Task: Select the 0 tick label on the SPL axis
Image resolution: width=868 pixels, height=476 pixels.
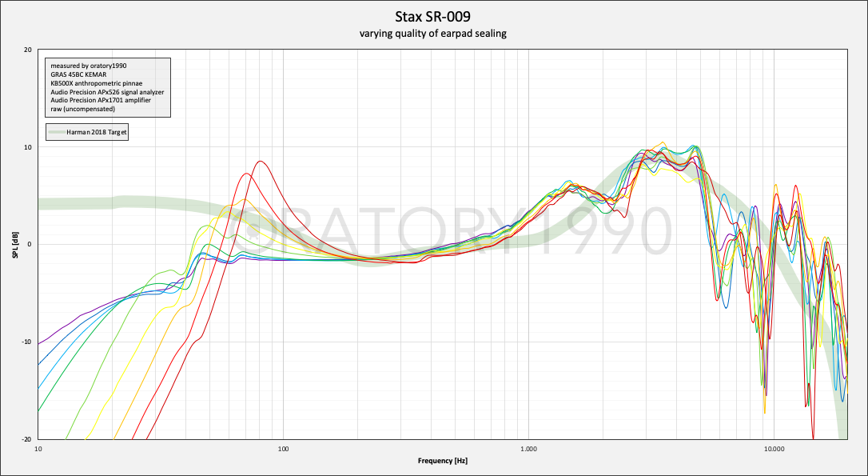Action: coord(29,245)
